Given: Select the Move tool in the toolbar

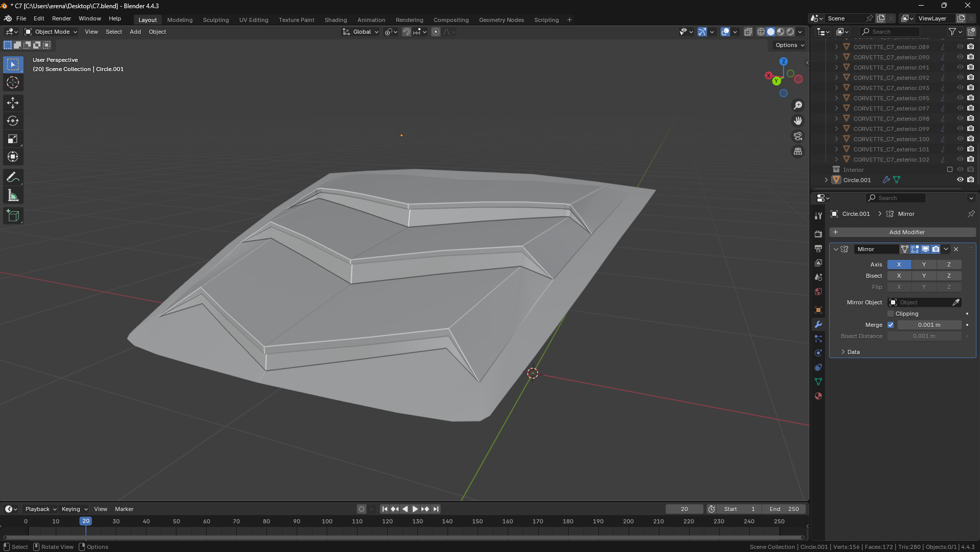Looking at the screenshot, I should [13, 103].
